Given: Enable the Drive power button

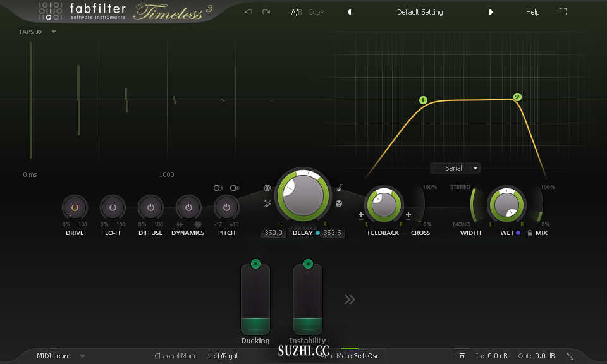Looking at the screenshot, I should click(x=75, y=207).
